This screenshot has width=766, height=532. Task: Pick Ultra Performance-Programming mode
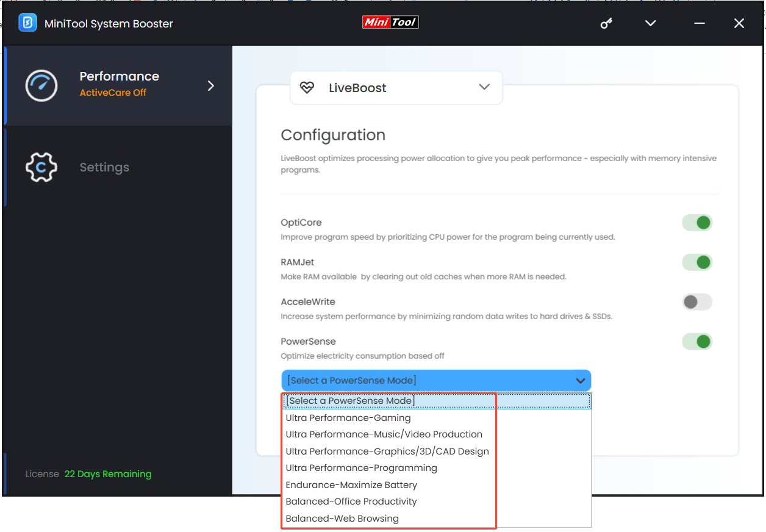tap(436, 468)
